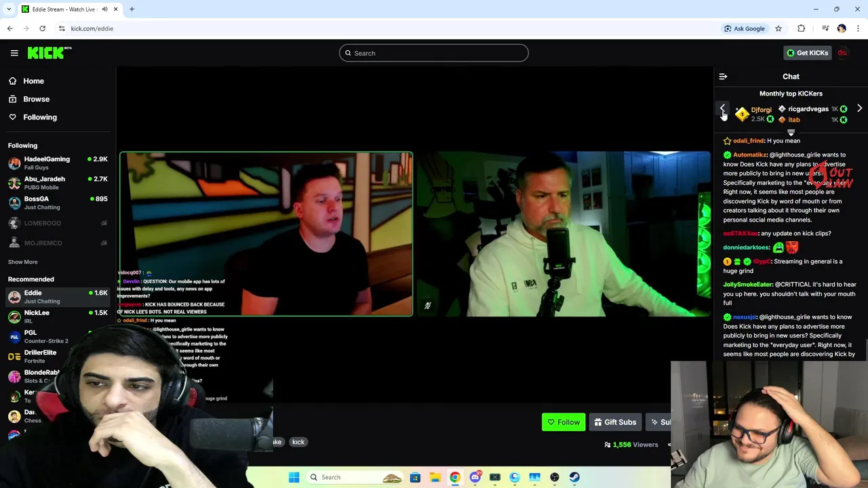The width and height of the screenshot is (868, 488).
Task: Mute the tab audio speaker icon
Action: point(105,9)
